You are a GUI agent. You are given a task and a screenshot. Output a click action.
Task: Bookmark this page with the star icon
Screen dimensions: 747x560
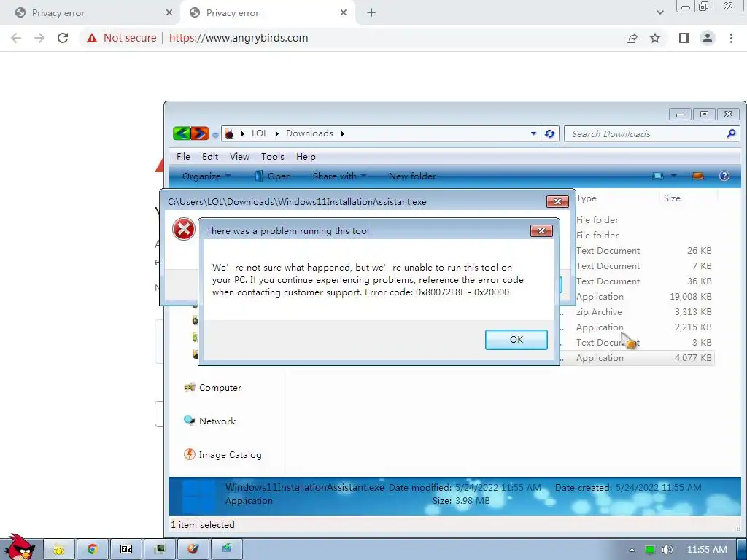(x=655, y=38)
